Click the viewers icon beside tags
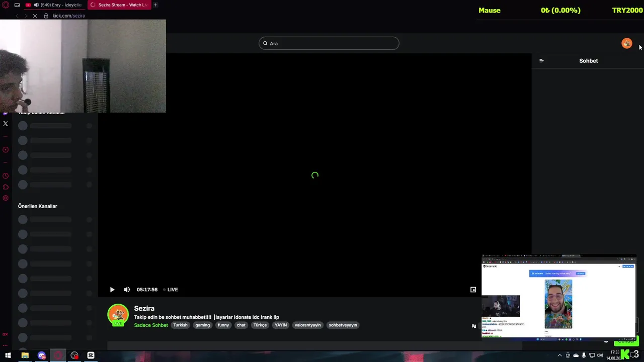 (473, 326)
